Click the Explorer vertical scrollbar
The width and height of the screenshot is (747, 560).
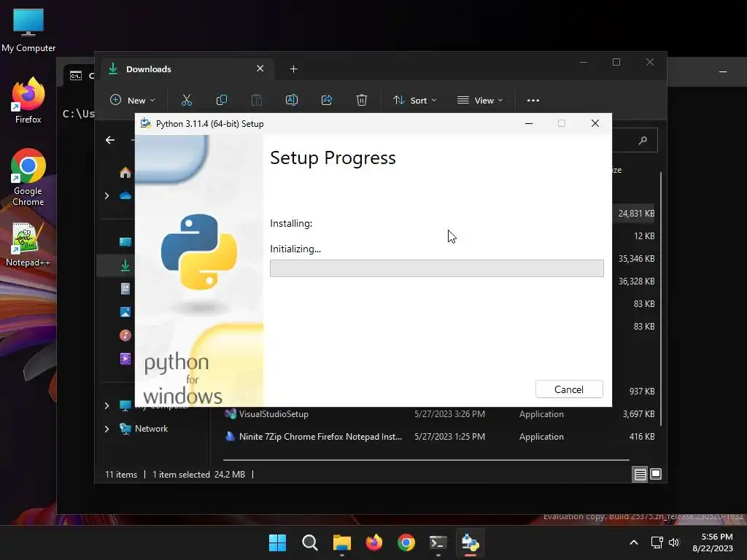point(661,298)
